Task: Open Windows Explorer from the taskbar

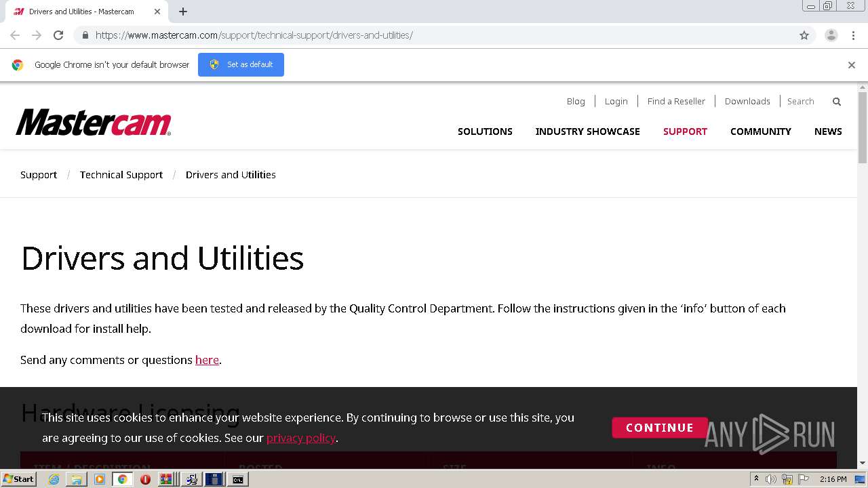Action: click(77, 479)
